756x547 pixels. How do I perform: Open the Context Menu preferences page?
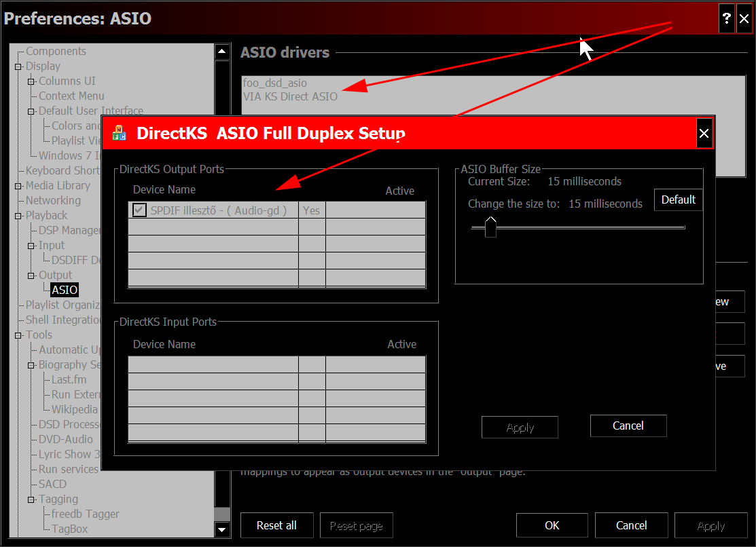(x=71, y=96)
